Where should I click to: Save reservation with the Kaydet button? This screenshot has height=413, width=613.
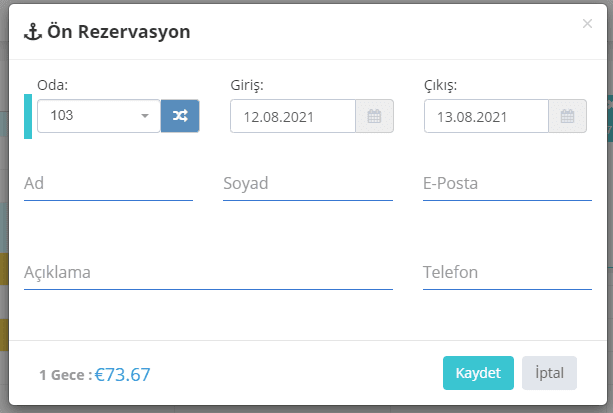pos(478,373)
